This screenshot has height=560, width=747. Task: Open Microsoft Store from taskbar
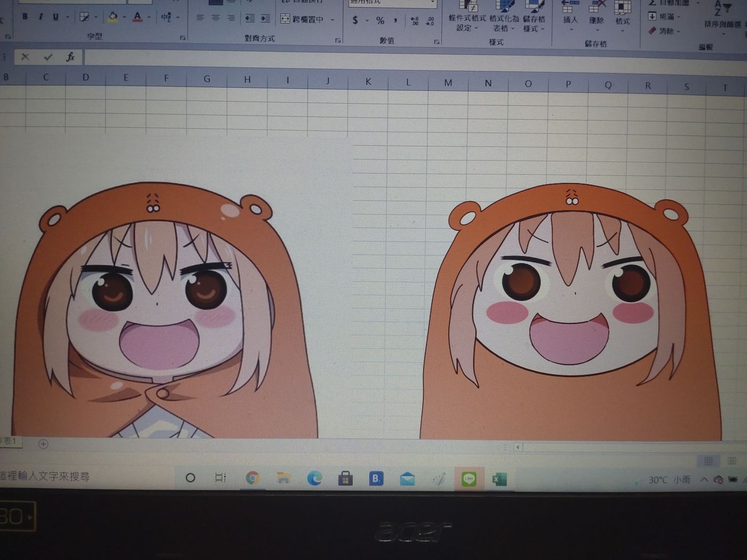tap(345, 479)
